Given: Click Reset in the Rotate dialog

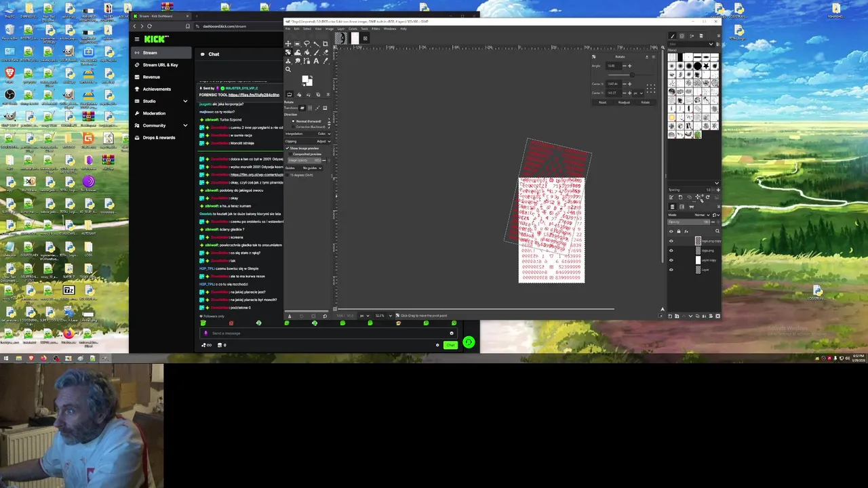Looking at the screenshot, I should (x=602, y=102).
